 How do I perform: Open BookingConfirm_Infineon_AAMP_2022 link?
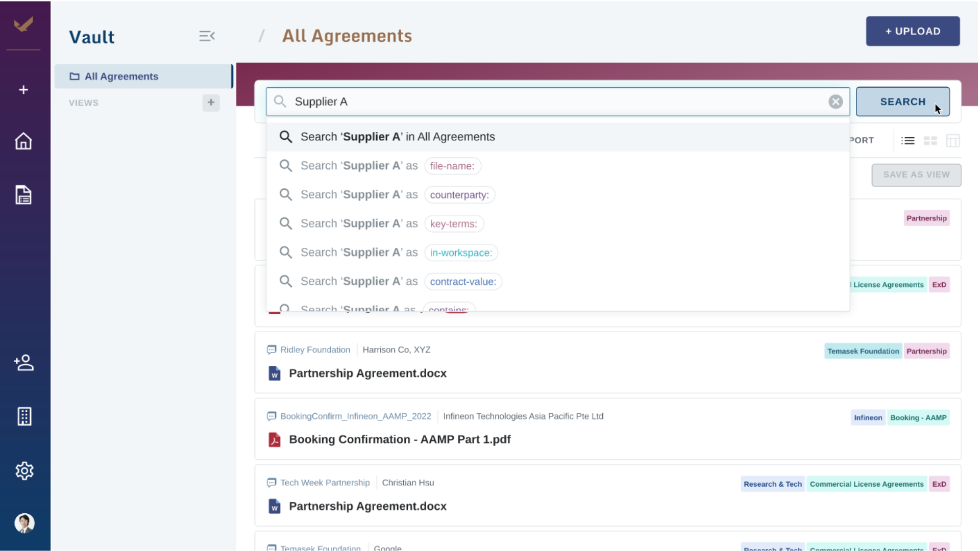point(356,416)
